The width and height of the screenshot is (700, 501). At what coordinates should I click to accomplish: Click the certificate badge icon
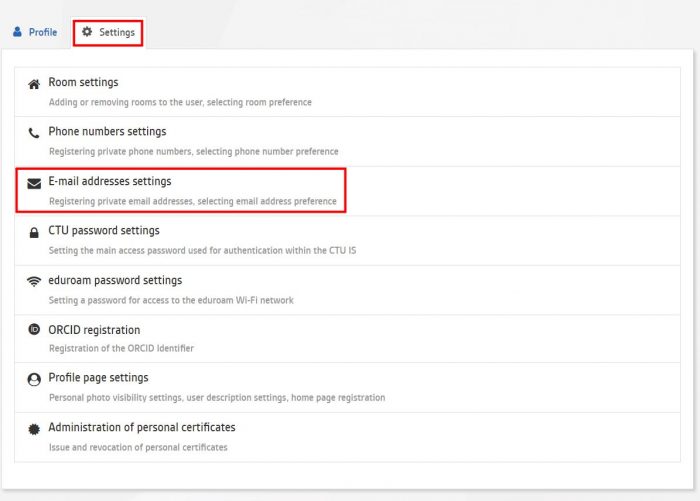34,429
